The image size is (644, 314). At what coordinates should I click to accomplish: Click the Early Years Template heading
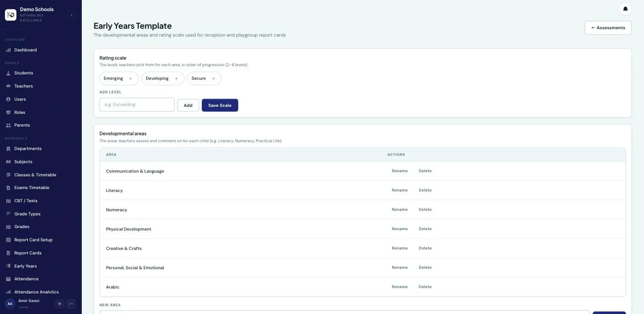132,26
